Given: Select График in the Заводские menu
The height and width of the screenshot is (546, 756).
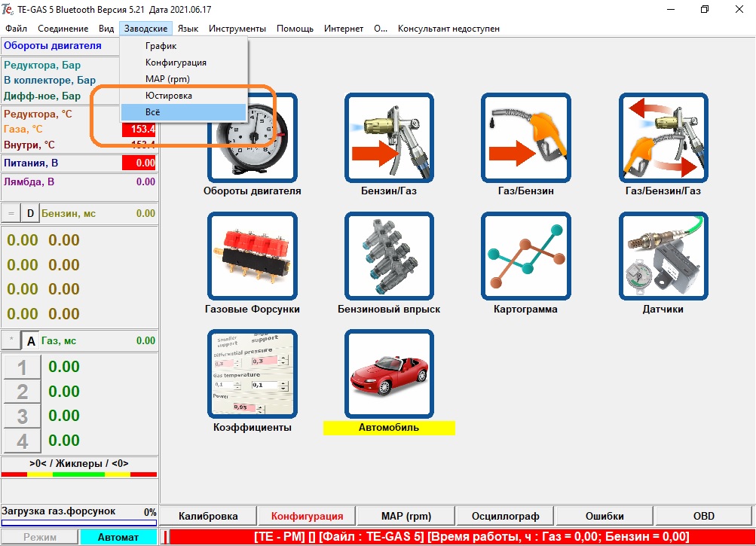Looking at the screenshot, I should (183, 46).
